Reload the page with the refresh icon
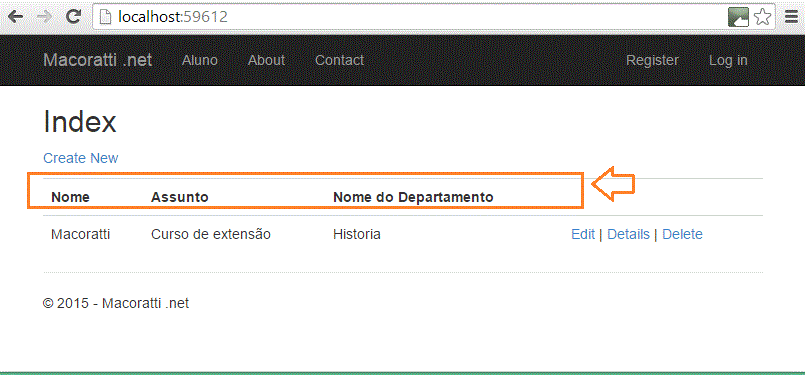The height and width of the screenshot is (379, 805). (x=74, y=17)
